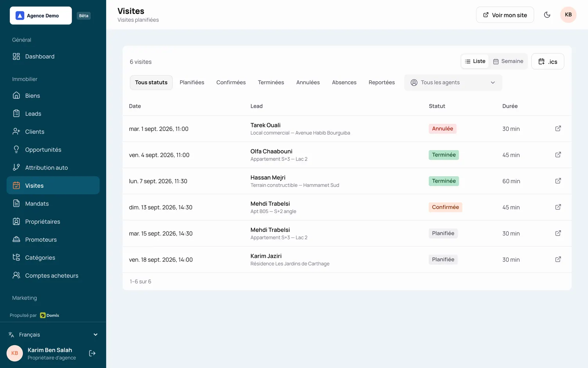The width and height of the screenshot is (588, 368).
Task: Open the Agence Demo agency switcher
Action: point(41,15)
